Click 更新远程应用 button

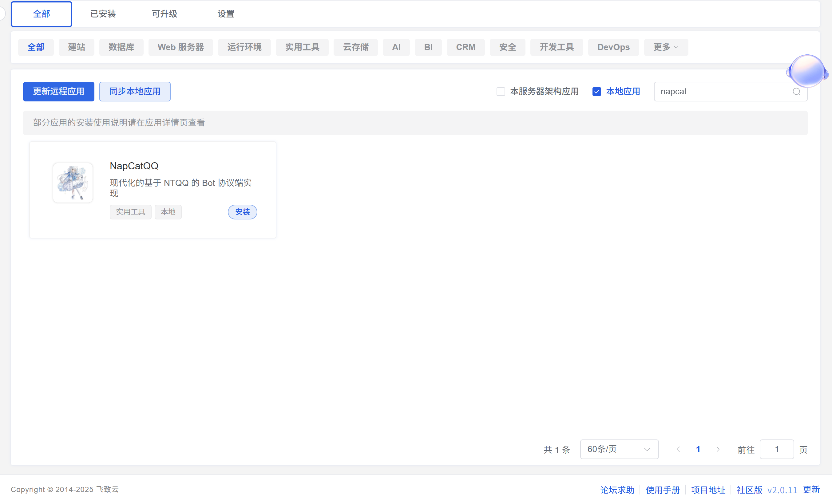tap(58, 92)
